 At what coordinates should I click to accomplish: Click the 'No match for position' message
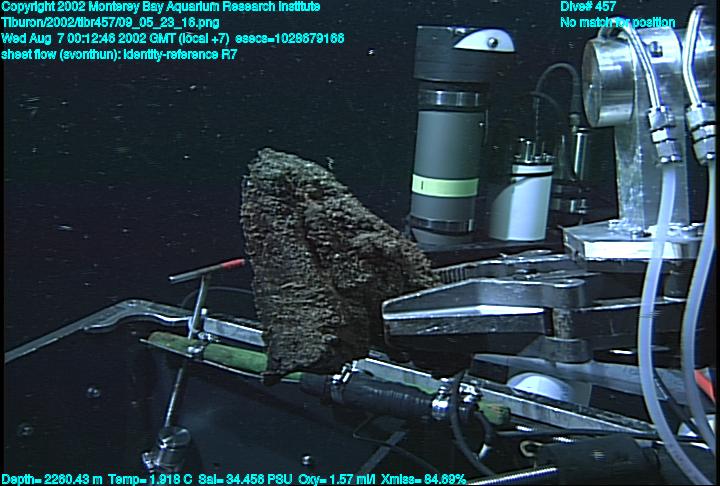[618, 23]
